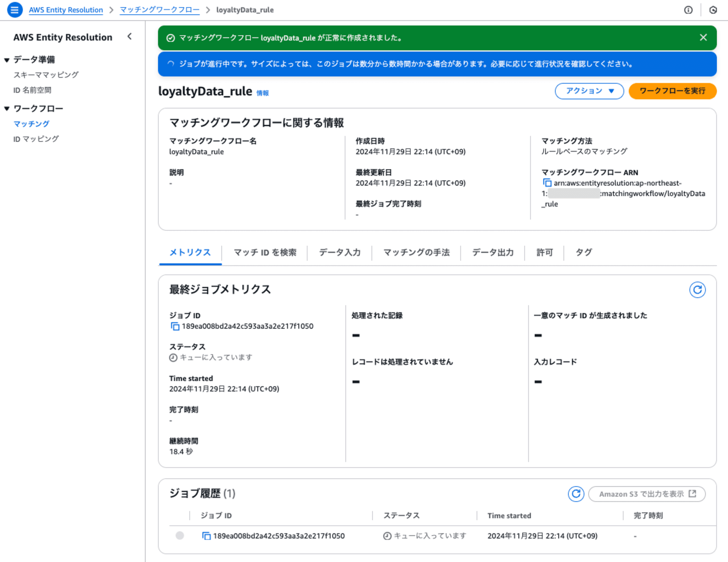Click the ワークフローを実行 button
This screenshot has height=562, width=728.
click(x=672, y=91)
